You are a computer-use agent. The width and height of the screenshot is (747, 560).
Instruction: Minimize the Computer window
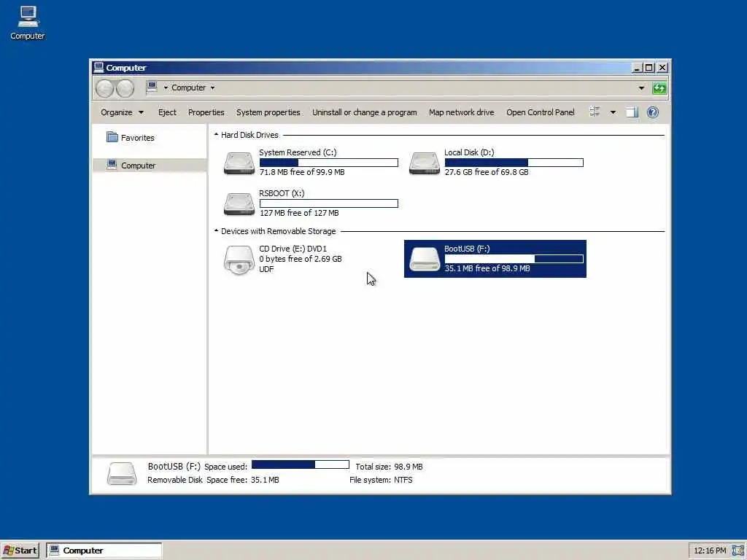(636, 68)
